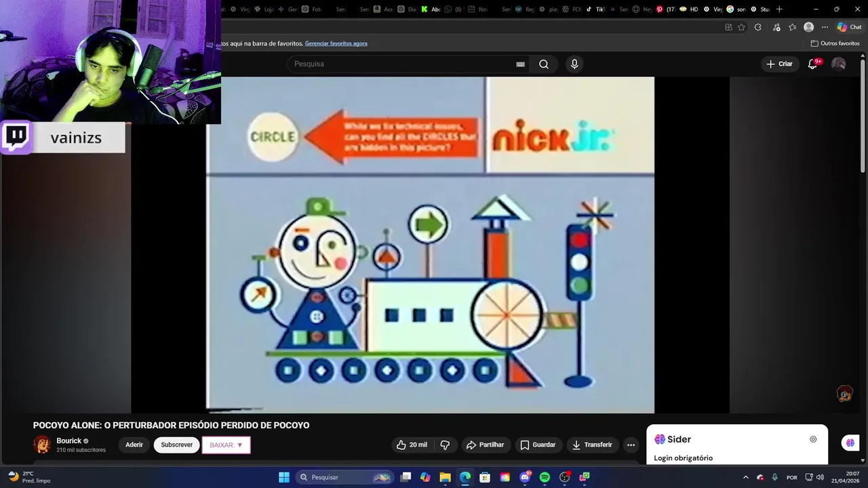Open File Explorer from the taskbar
Viewport: 868px width, 488px height.
click(x=445, y=477)
